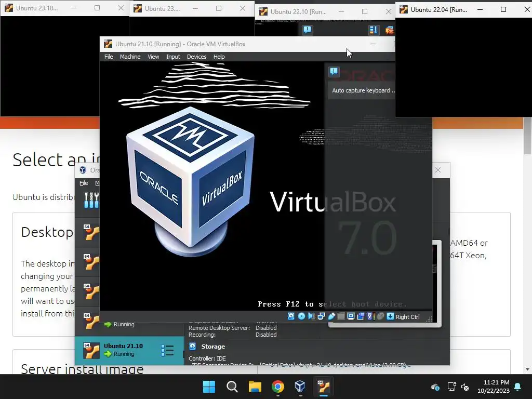Click the greyed mouse integration icon

(x=380, y=316)
